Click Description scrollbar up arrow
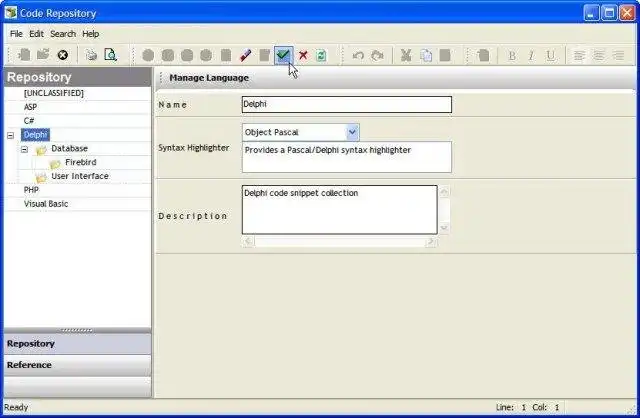This screenshot has height=418, width=640. [444, 191]
